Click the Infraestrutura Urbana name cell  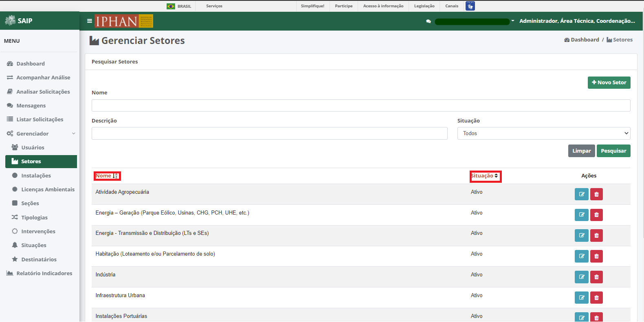pyautogui.click(x=120, y=296)
